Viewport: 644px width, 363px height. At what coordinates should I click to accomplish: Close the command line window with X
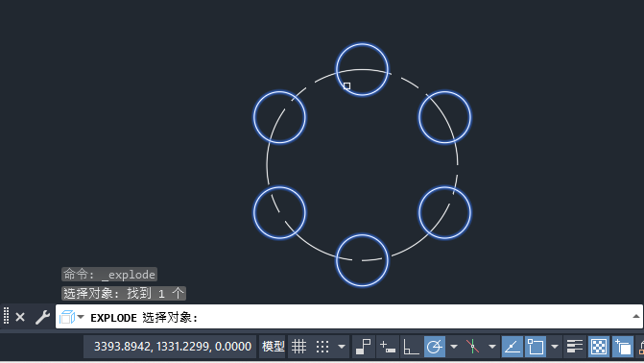coord(20,317)
